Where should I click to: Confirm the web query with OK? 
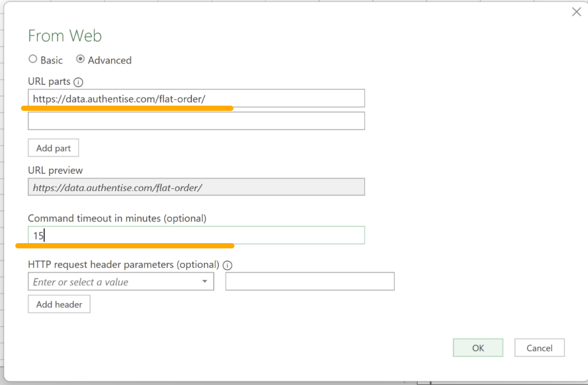click(x=478, y=348)
